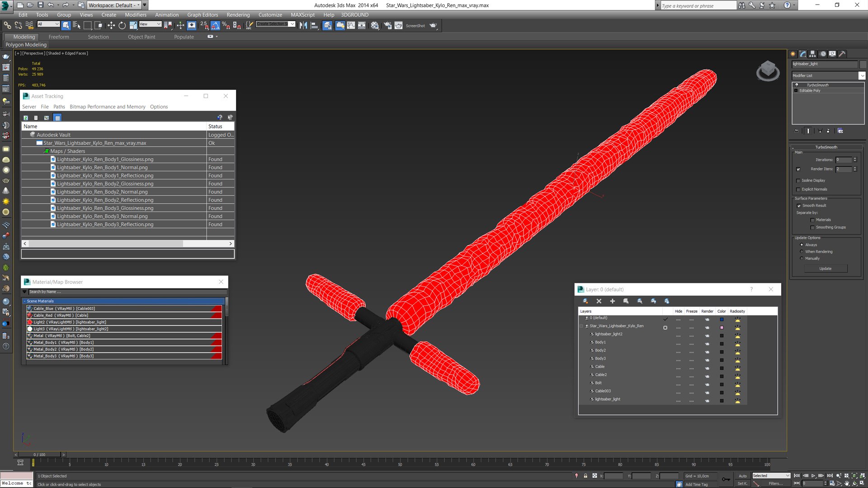Screen dimensions: 868x488
Task: Open the Hierarchy tab in Command Panel
Action: [x=812, y=54]
